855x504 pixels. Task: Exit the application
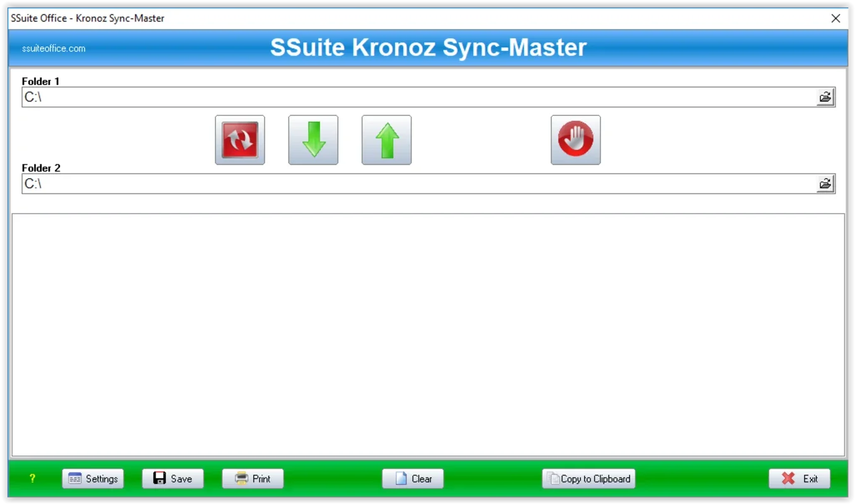point(800,479)
